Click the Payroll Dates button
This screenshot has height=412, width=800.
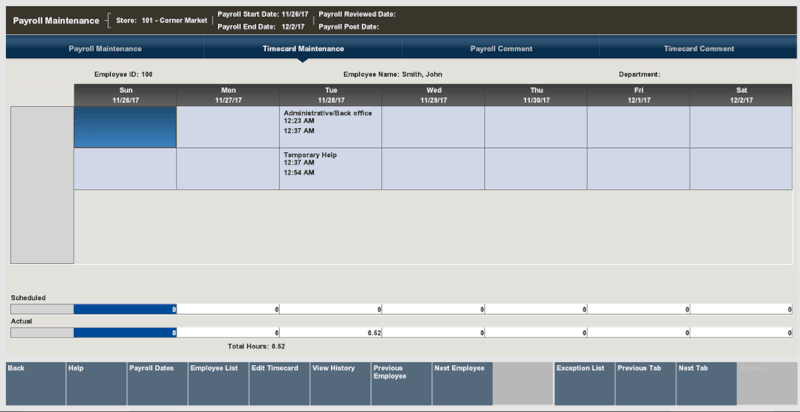[x=158, y=383]
